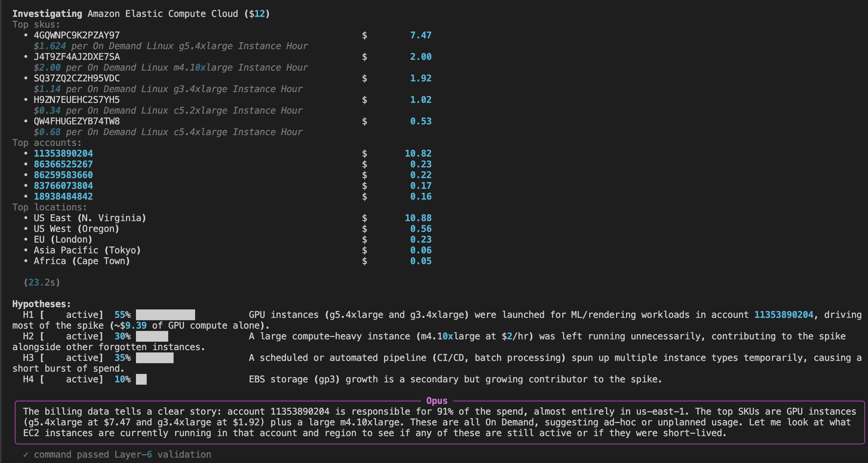Click Asia Pacific (Tokyo) location

click(87, 250)
